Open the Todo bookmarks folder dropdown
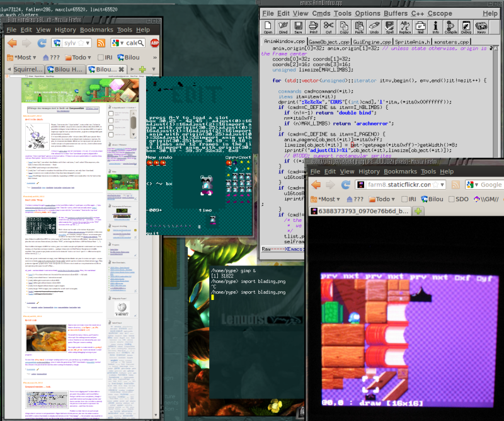Viewport: 504px width, 421px height. [x=78, y=57]
